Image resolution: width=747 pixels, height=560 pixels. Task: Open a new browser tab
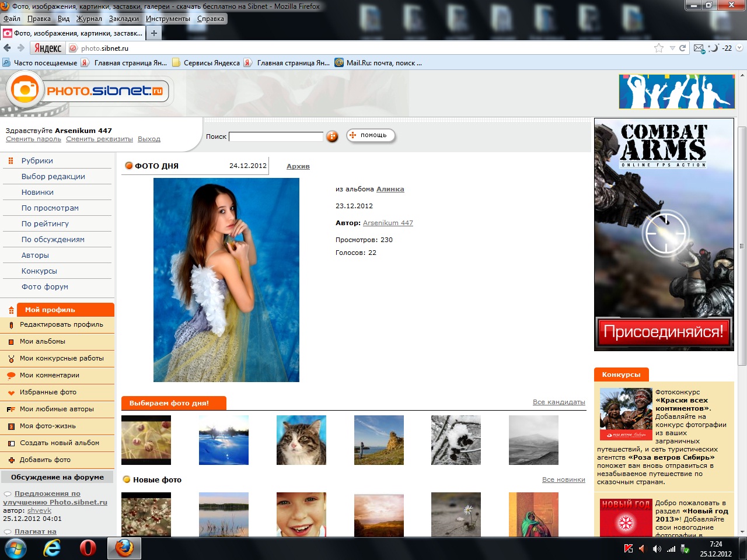click(x=153, y=33)
